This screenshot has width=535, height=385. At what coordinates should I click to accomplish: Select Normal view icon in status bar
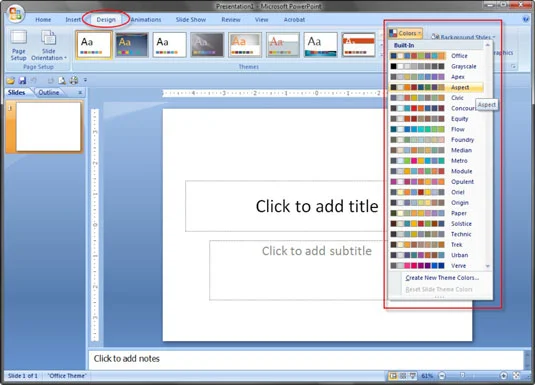(393, 376)
